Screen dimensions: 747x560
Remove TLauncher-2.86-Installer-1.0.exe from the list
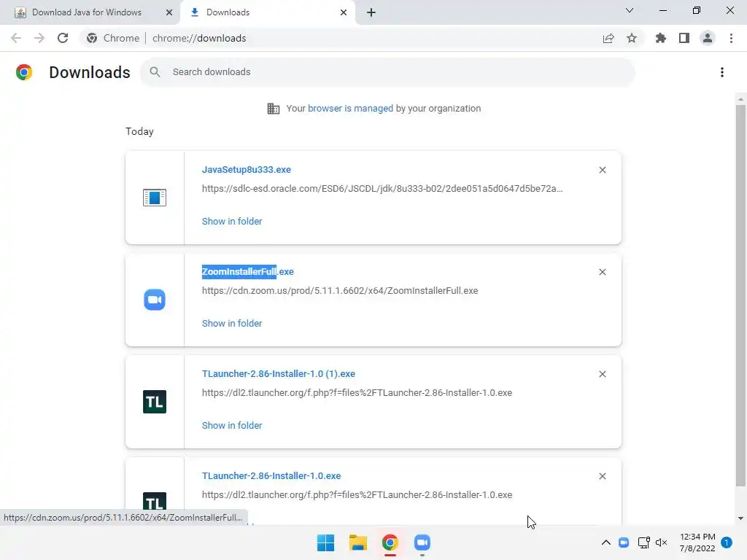point(603,476)
